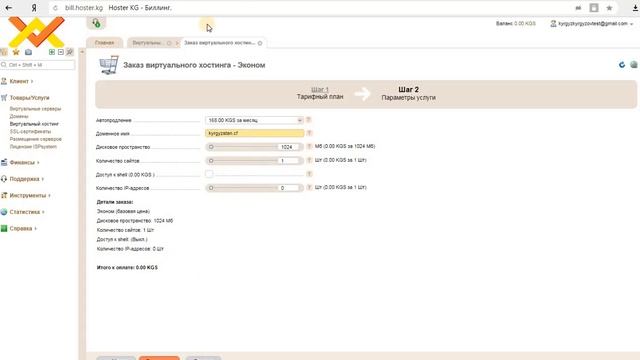The width and height of the screenshot is (640, 360).
Task: Expand the Инструменты menu section
Action: click(28, 196)
